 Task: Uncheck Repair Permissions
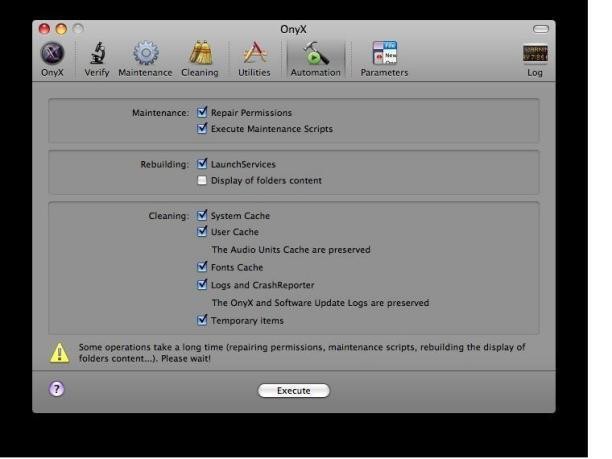202,112
